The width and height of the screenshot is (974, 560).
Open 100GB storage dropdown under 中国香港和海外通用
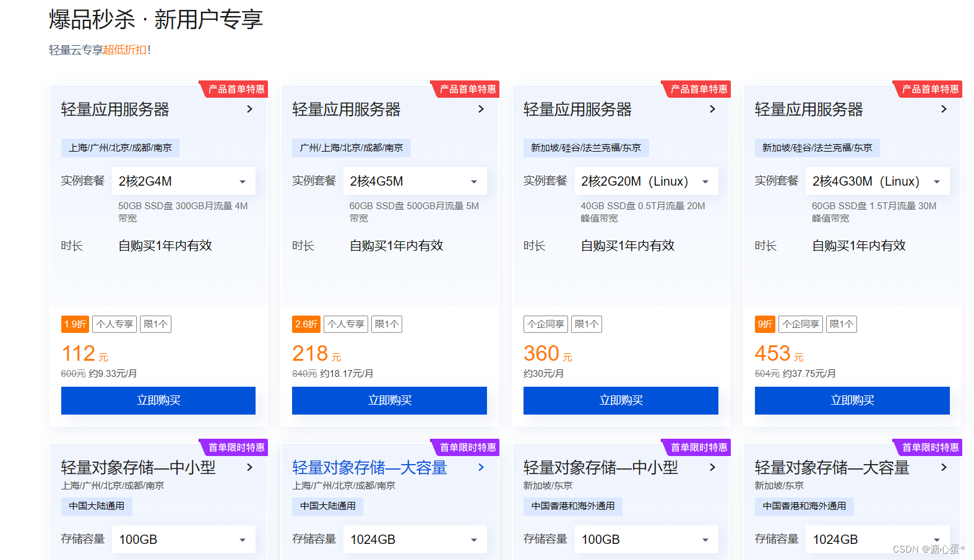(x=647, y=540)
